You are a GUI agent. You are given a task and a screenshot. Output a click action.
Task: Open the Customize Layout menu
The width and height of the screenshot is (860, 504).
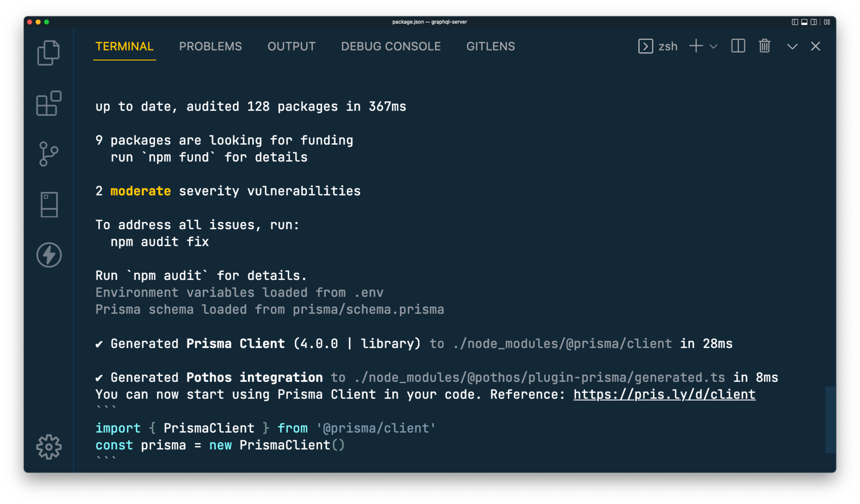[x=827, y=22]
